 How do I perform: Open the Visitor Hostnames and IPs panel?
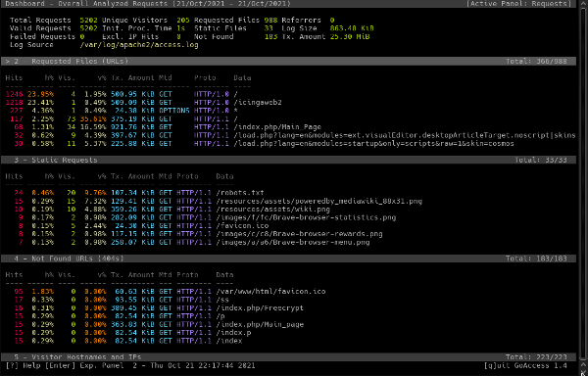pyautogui.click(x=288, y=356)
